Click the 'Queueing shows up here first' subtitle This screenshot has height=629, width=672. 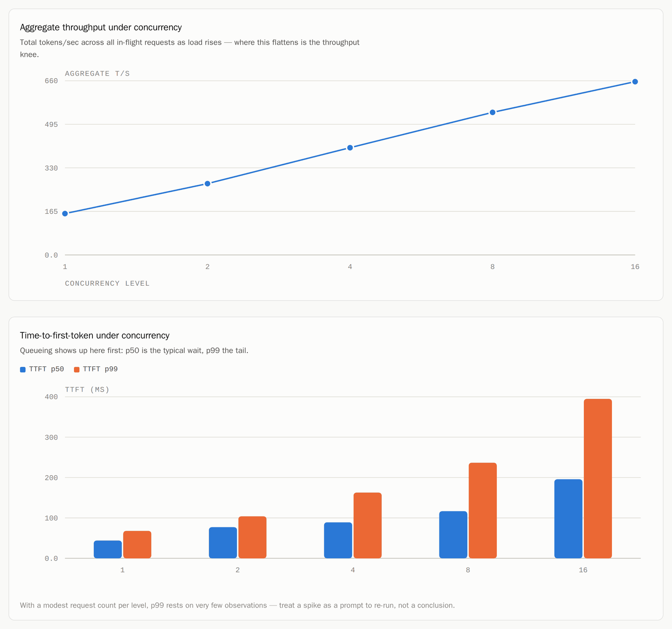point(134,350)
